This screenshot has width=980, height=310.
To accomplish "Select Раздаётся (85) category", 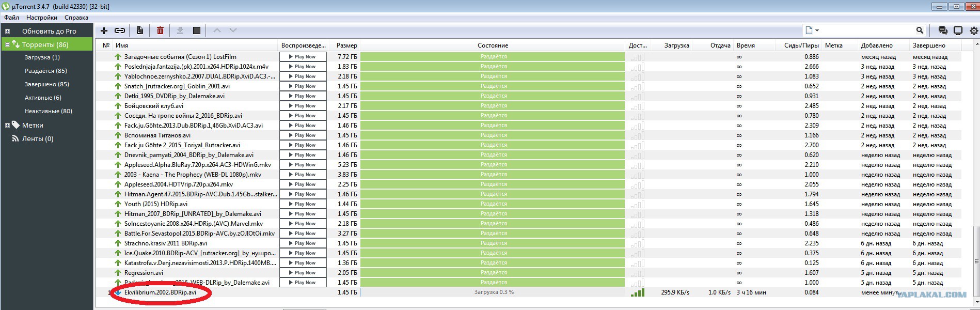I will click(x=46, y=71).
